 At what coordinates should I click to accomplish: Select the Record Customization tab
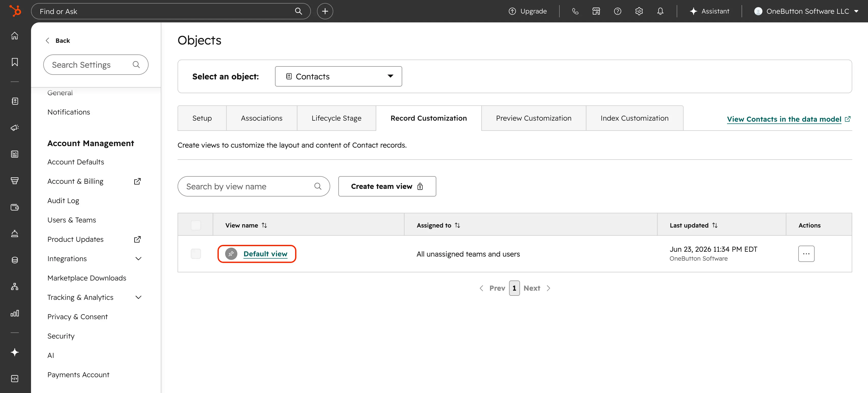[x=429, y=118]
